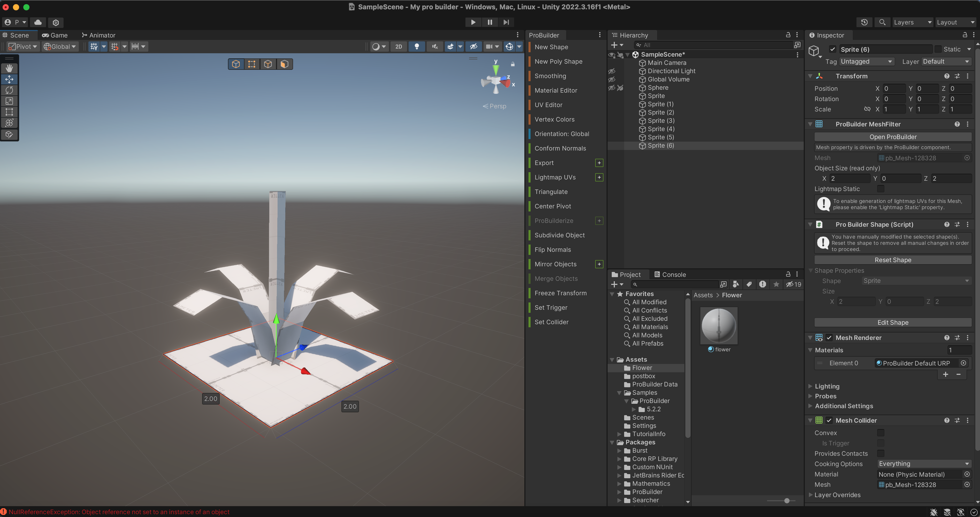Adjust the Project icon size slider
This screenshot has width=980, height=517.
tap(787, 501)
